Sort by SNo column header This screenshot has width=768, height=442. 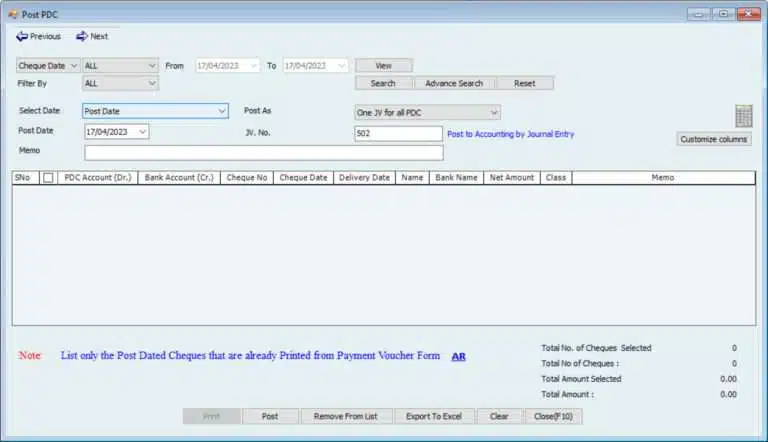pos(23,178)
